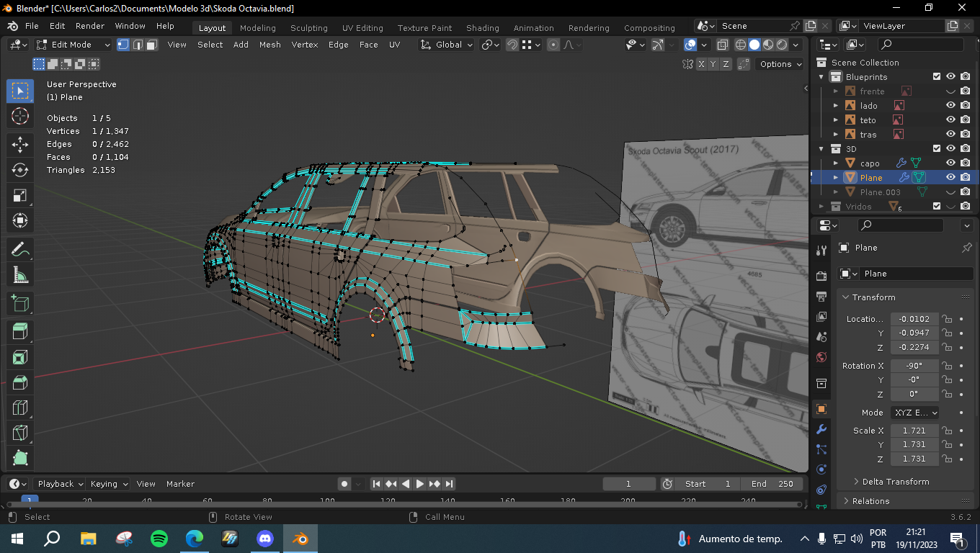Open the Edit Mode dropdown

73,45
